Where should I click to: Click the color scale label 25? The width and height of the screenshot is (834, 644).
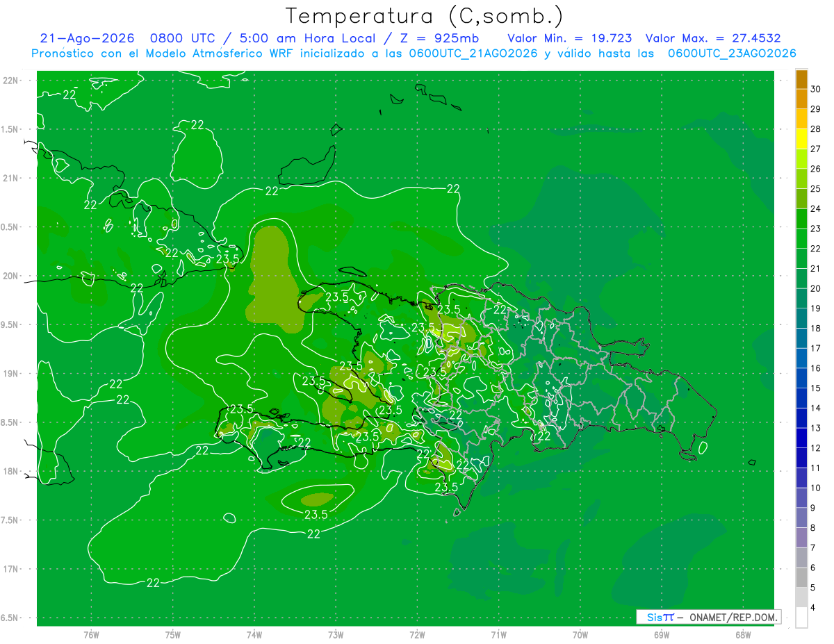(816, 189)
